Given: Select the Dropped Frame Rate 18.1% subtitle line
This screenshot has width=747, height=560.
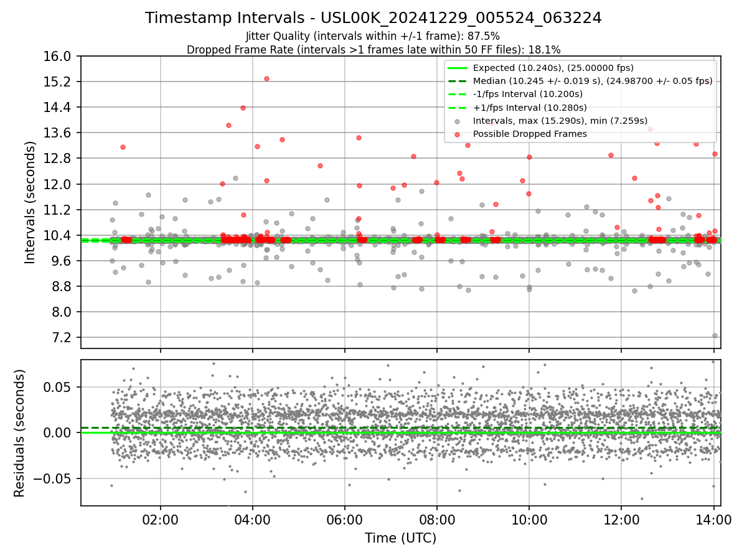Looking at the screenshot, I should 374,49.
